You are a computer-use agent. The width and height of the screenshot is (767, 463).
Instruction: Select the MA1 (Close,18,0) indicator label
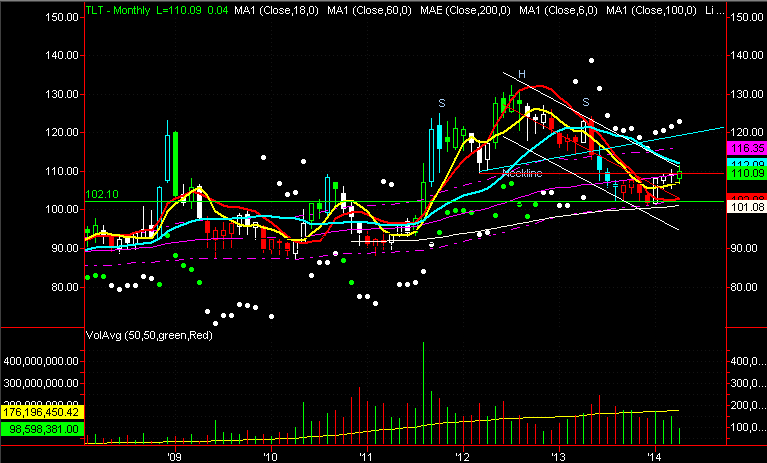click(276, 10)
